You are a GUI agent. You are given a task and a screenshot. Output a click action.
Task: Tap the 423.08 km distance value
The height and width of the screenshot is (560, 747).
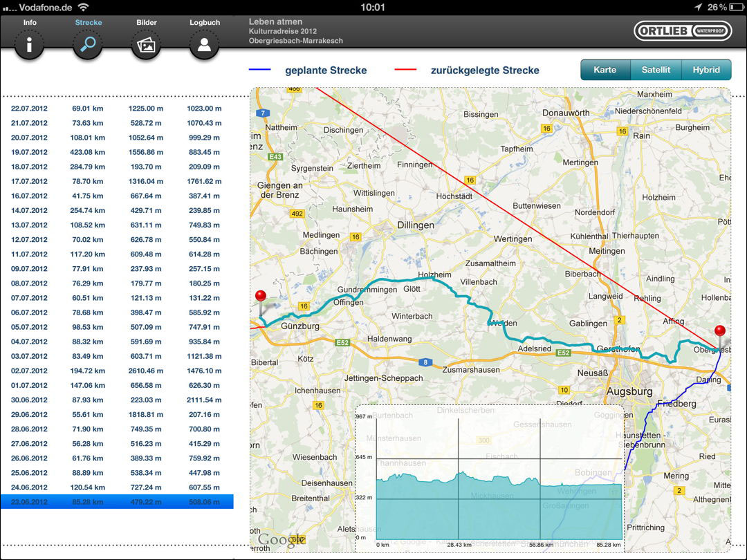[88, 152]
